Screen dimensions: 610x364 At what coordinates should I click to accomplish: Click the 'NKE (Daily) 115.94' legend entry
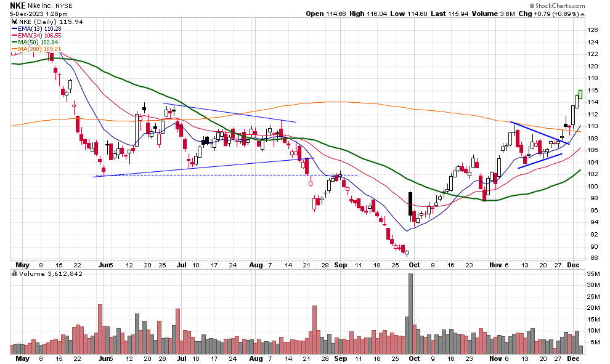(51, 22)
